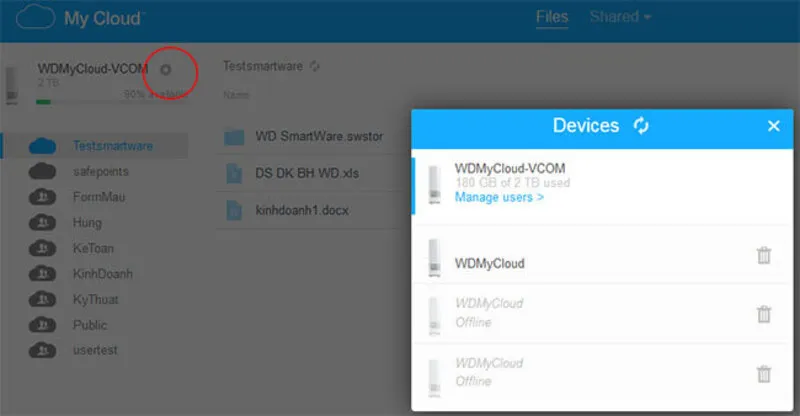Close the Devices panel
The width and height of the screenshot is (800, 416).
tap(773, 126)
